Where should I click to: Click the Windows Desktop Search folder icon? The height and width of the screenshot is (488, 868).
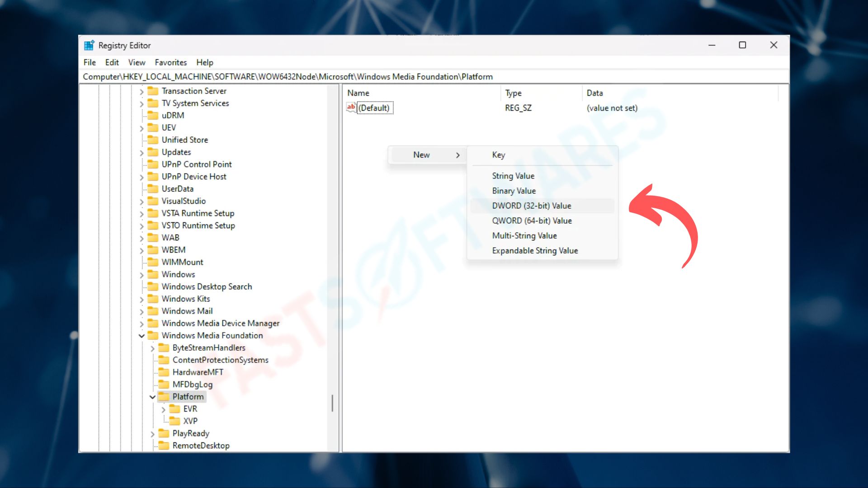tap(153, 286)
